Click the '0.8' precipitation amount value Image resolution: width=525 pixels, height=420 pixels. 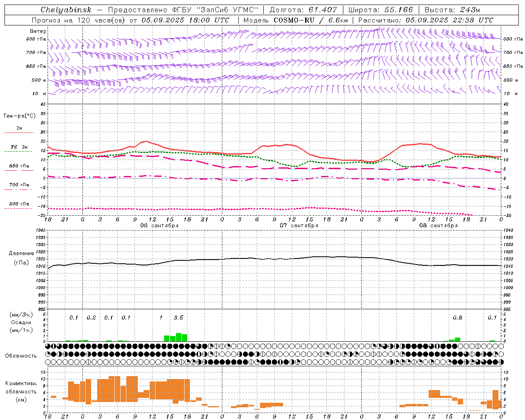(x=457, y=317)
